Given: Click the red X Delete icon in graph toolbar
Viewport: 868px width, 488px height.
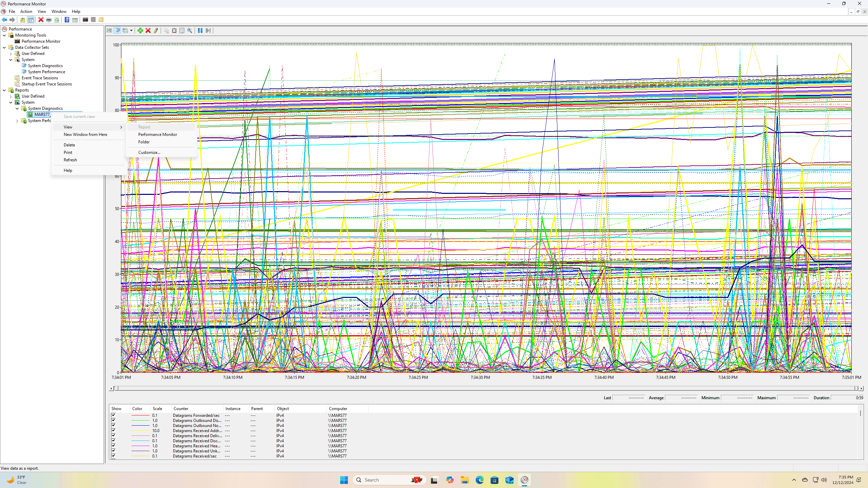Looking at the screenshot, I should pos(148,30).
